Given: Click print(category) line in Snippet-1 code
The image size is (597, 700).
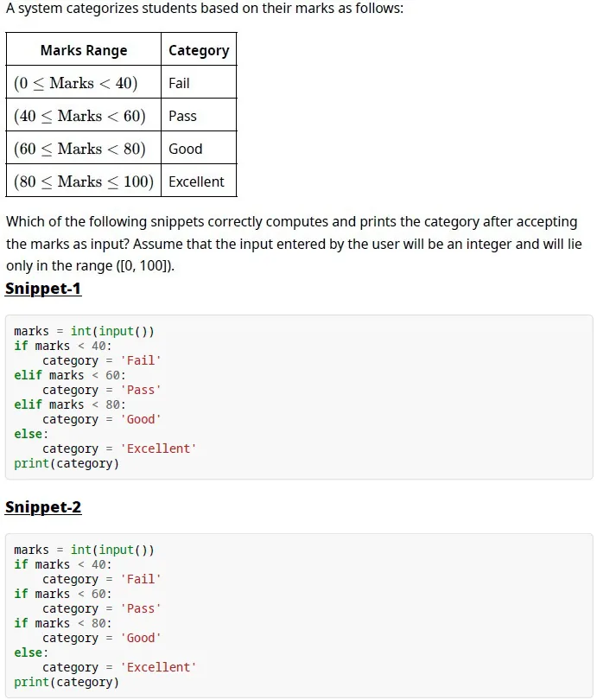Looking at the screenshot, I should pyautogui.click(x=67, y=463).
